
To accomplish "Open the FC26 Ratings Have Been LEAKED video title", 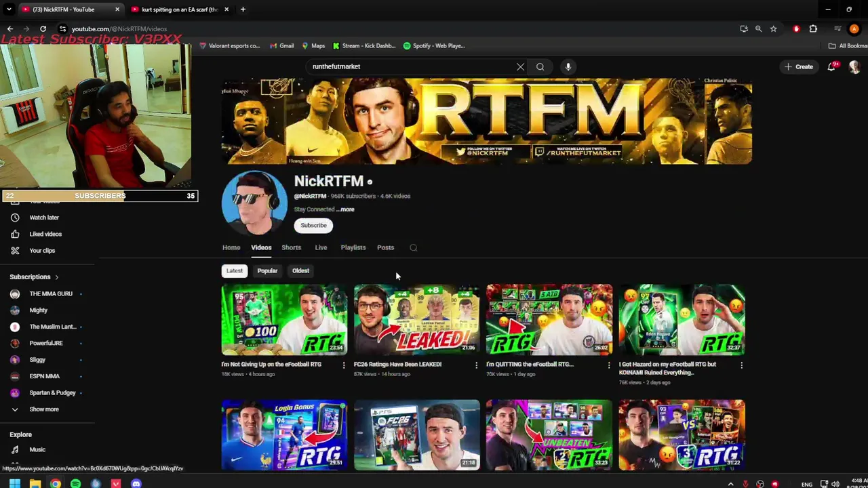I will (x=397, y=365).
